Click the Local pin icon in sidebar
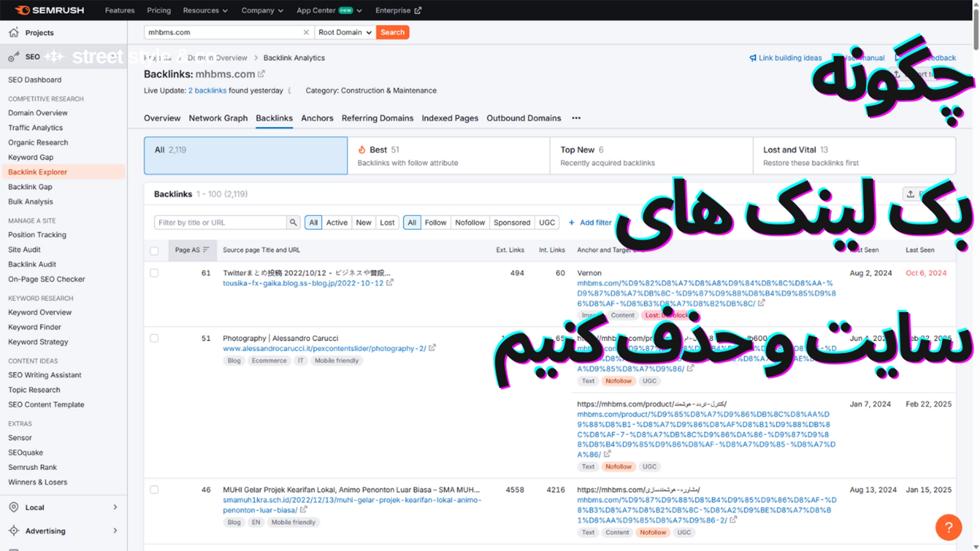Image resolution: width=980 pixels, height=551 pixels. 14,507
